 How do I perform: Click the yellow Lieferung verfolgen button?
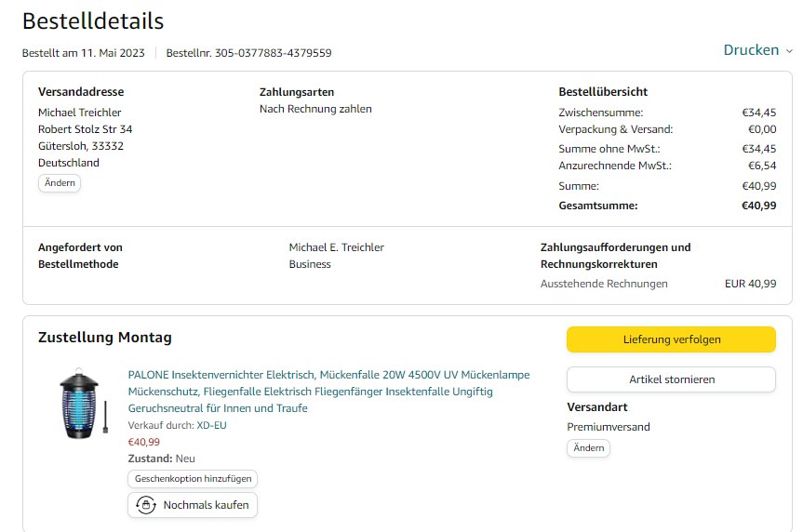point(671,339)
